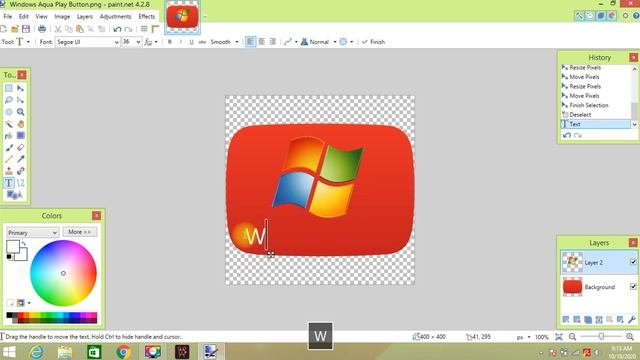The image size is (640, 360).
Task: Click the Finish button
Action: coord(373,42)
